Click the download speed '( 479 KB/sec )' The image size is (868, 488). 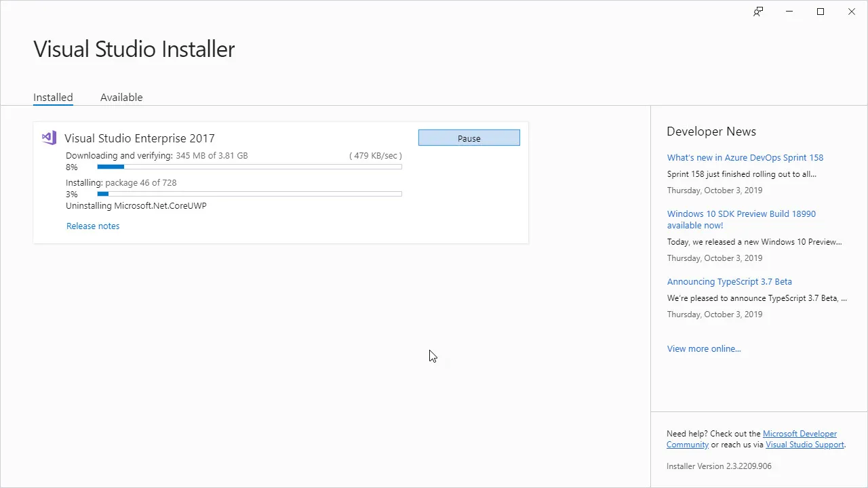point(376,156)
